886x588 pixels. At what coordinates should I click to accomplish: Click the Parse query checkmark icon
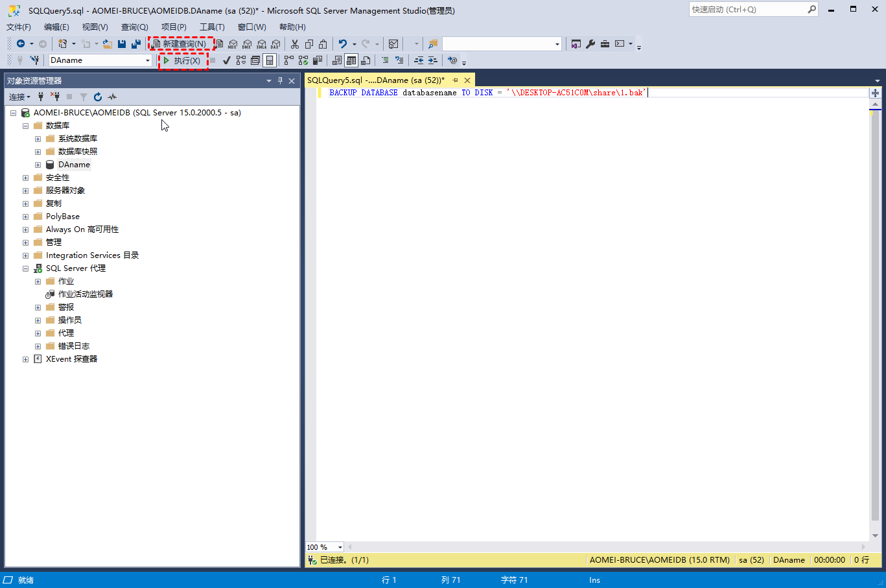[x=226, y=60]
